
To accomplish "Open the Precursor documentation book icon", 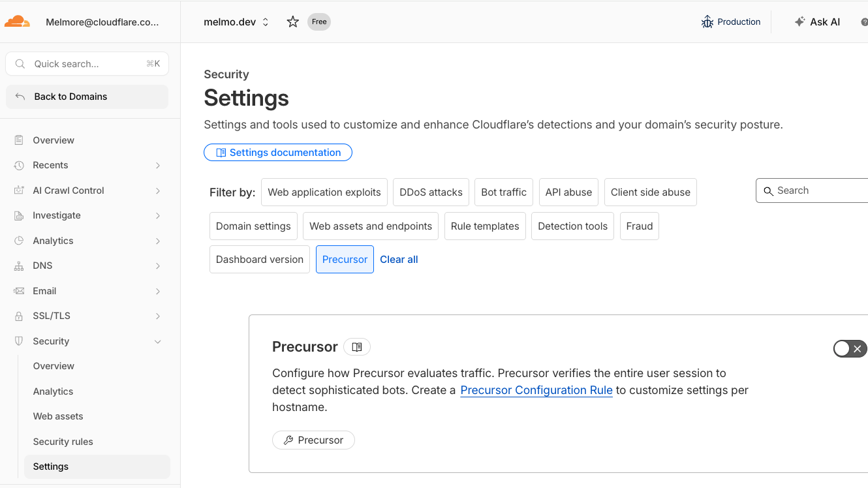I will tap(357, 347).
